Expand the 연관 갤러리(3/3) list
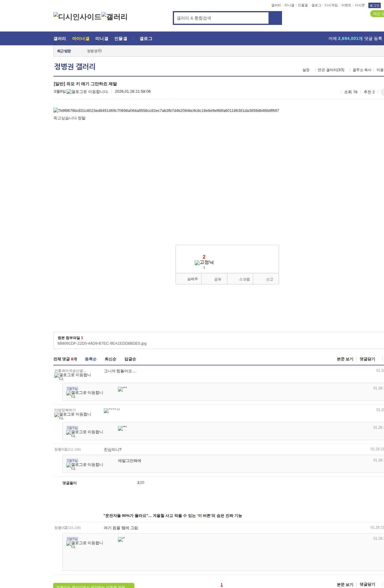Viewport: 384px width, 588px height. pyautogui.click(x=331, y=70)
